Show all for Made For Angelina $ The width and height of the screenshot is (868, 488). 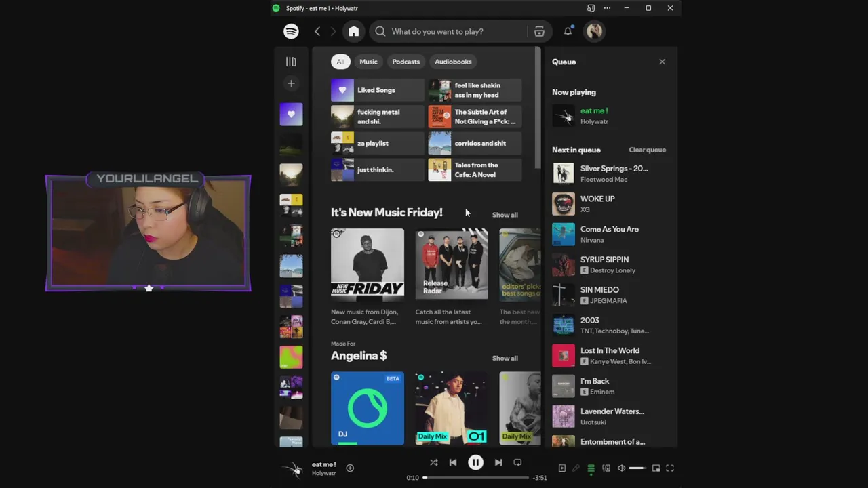click(x=505, y=358)
